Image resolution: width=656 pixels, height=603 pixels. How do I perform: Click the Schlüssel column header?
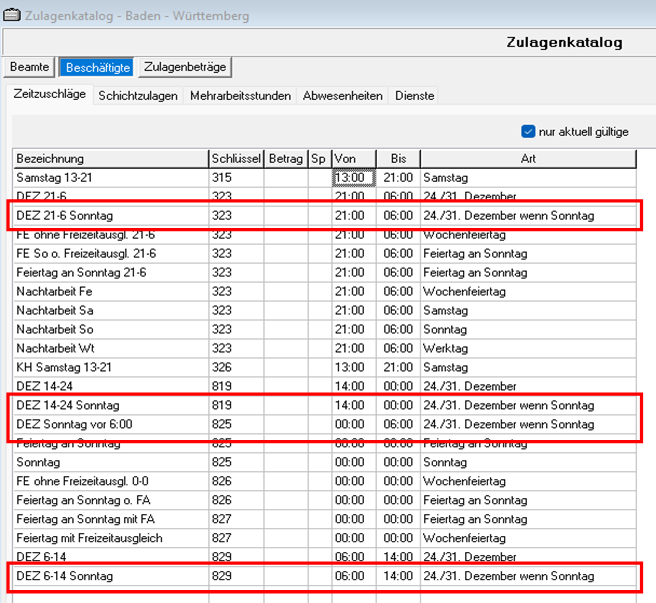236,159
